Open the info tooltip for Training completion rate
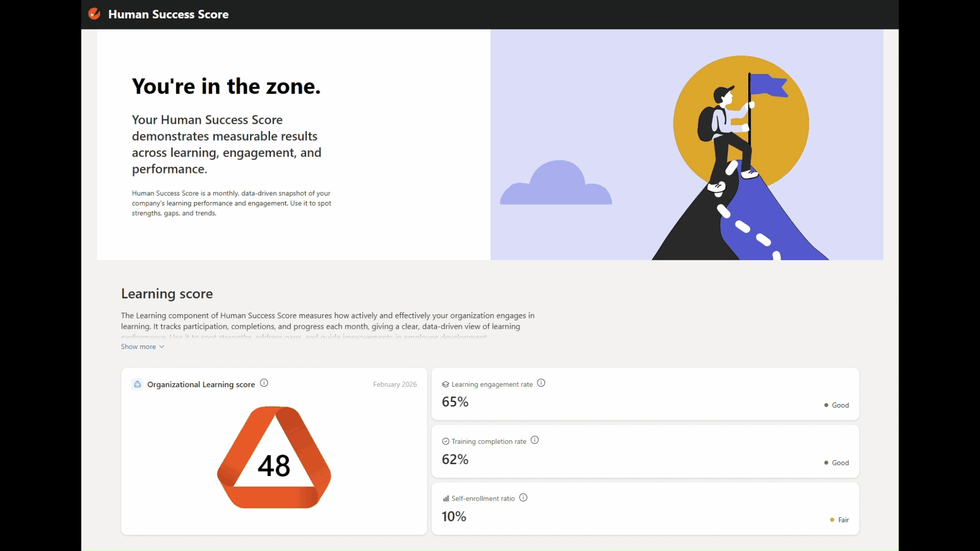 [534, 440]
